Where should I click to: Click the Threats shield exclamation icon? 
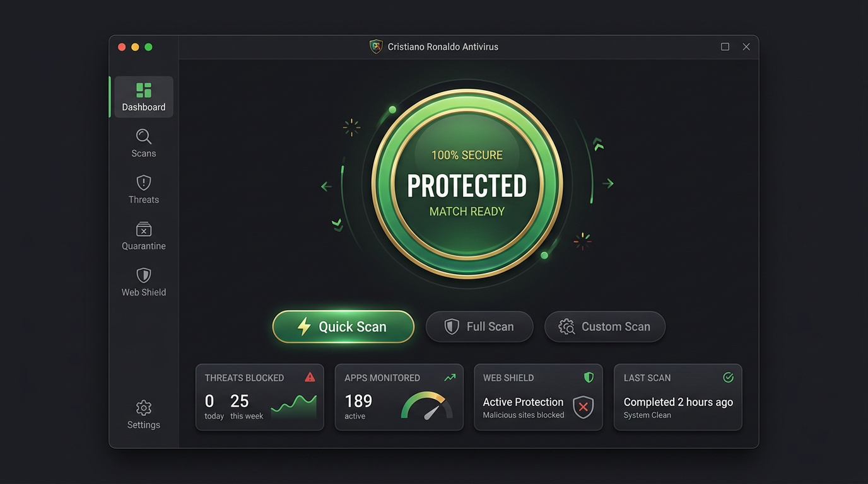point(144,183)
